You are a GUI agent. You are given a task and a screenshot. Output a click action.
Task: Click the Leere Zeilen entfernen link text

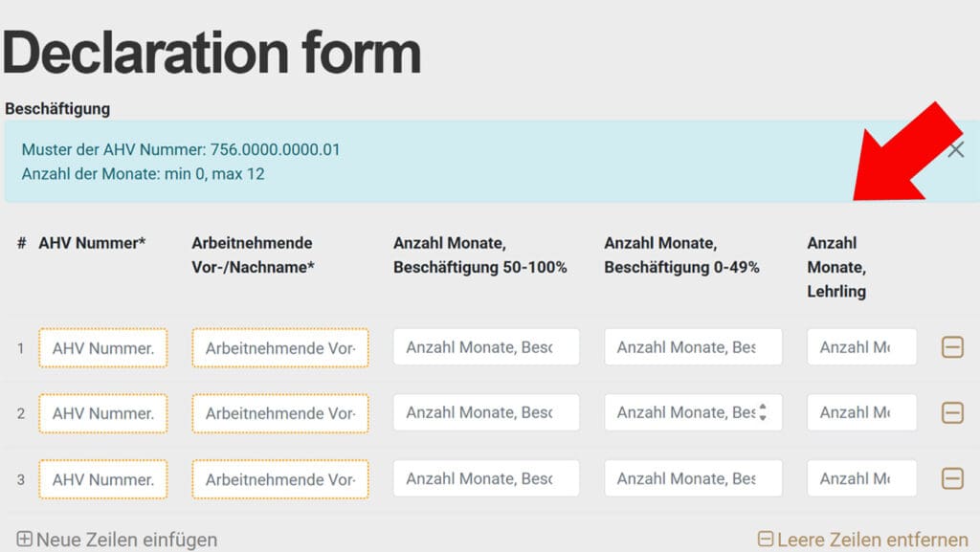(872, 540)
